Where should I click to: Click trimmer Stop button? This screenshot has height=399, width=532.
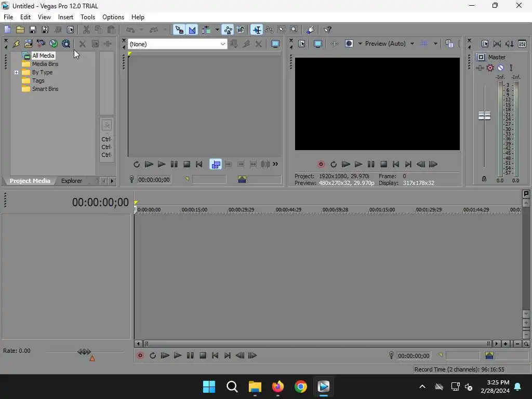187,165
